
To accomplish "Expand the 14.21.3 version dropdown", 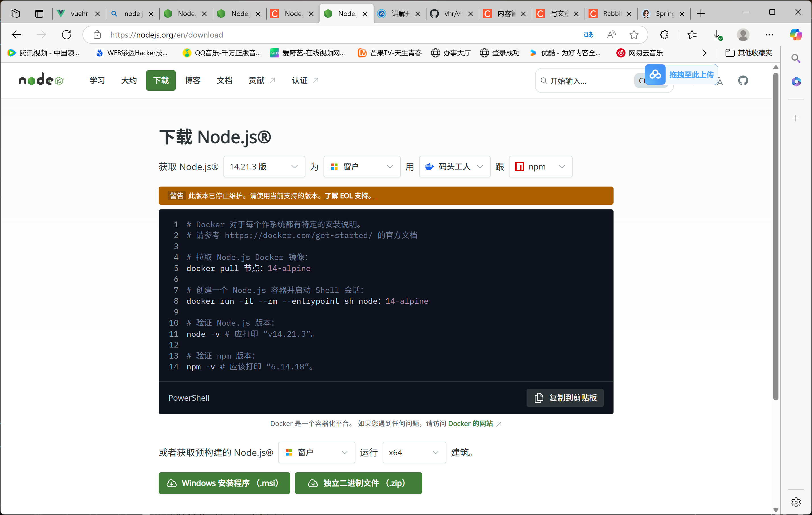I will click(264, 167).
